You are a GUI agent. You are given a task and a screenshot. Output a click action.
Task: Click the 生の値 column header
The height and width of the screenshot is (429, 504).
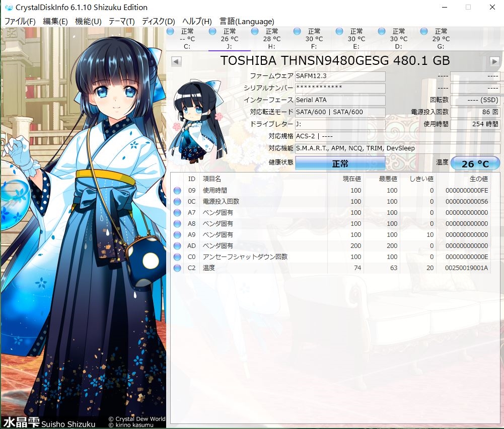464,179
